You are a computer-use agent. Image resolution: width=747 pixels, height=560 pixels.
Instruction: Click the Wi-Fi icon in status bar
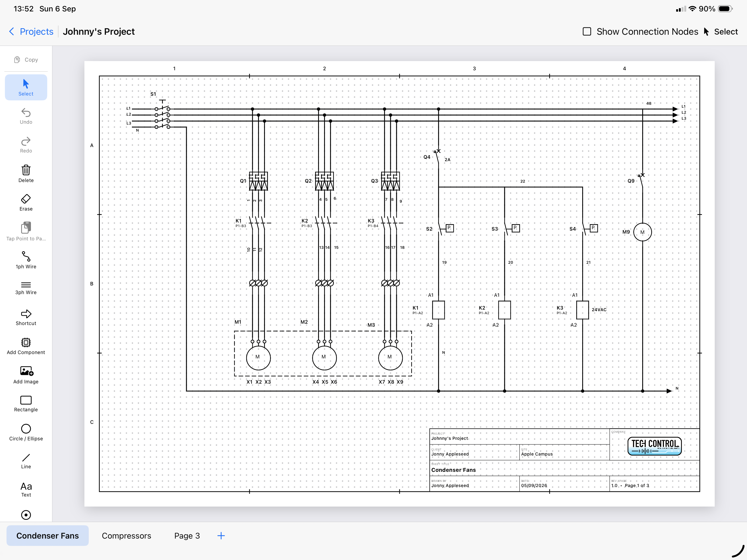click(x=692, y=9)
